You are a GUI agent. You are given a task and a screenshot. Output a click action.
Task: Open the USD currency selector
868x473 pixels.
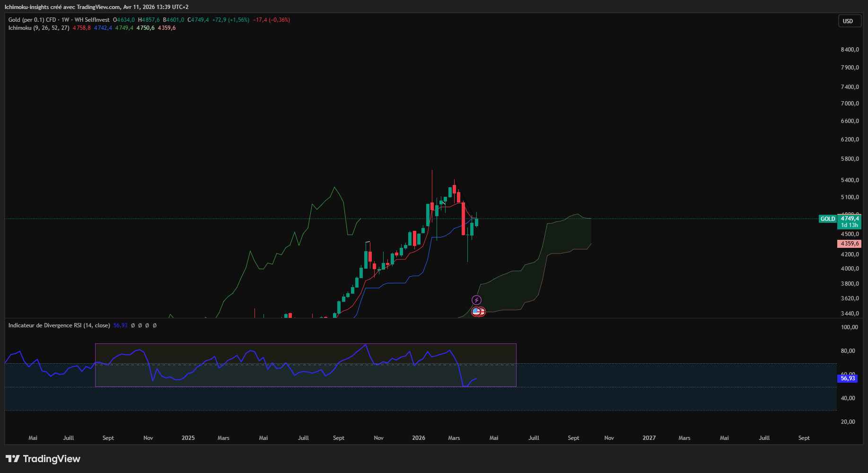(848, 21)
